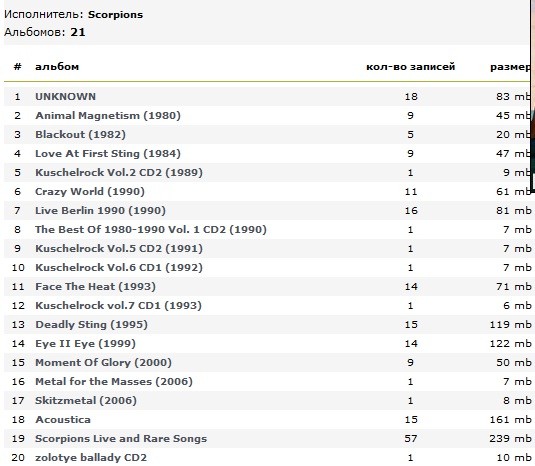The image size is (535, 466).
Task: Open the Crazy World (1990) album
Action: click(90, 192)
